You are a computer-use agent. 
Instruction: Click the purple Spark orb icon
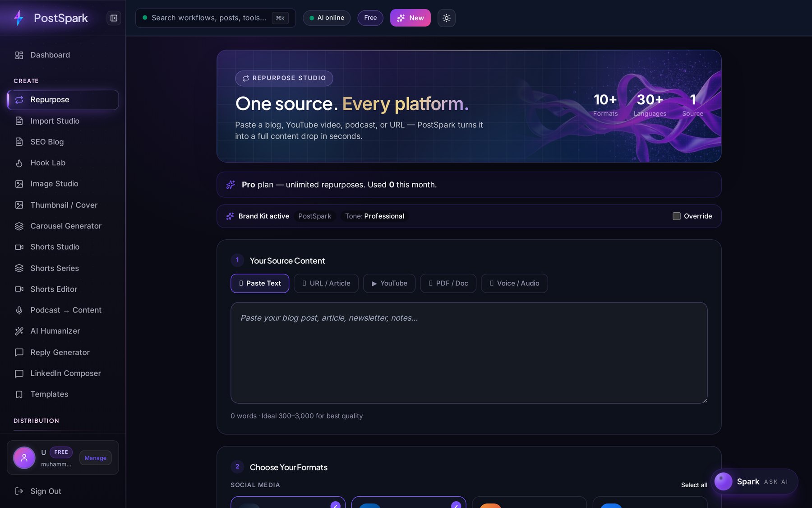tap(723, 481)
